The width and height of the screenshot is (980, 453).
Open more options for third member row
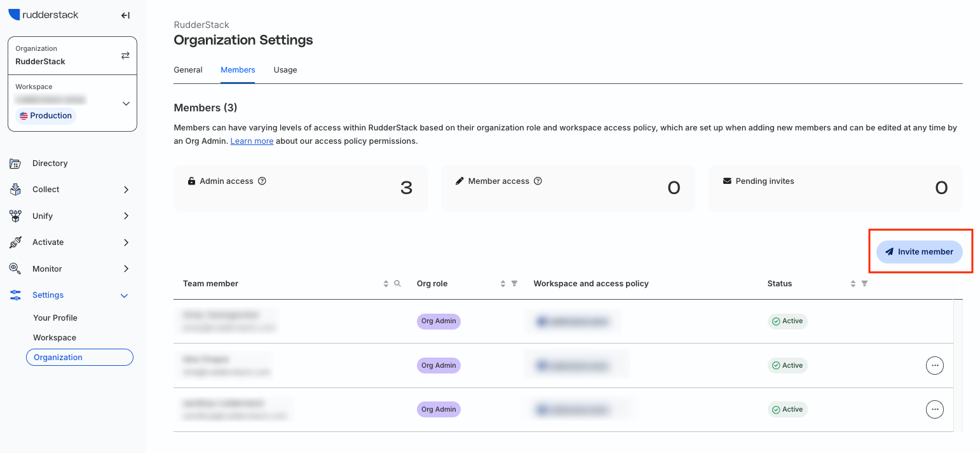tap(934, 409)
